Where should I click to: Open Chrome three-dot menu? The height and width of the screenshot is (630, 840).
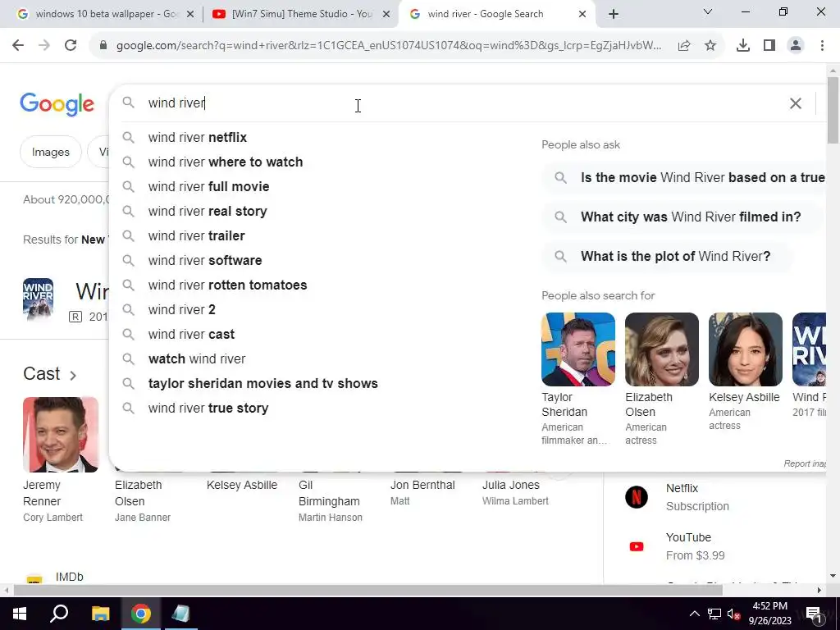822,46
